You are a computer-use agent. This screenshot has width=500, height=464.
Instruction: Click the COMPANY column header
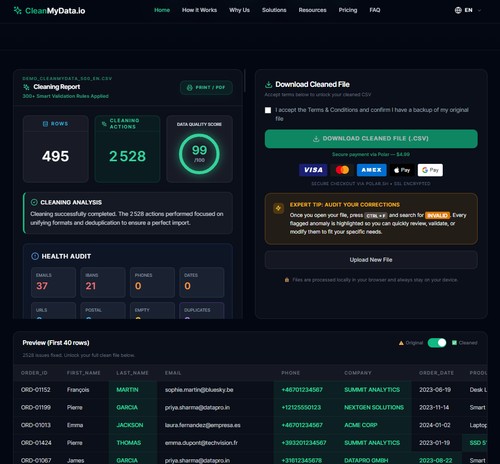358,373
